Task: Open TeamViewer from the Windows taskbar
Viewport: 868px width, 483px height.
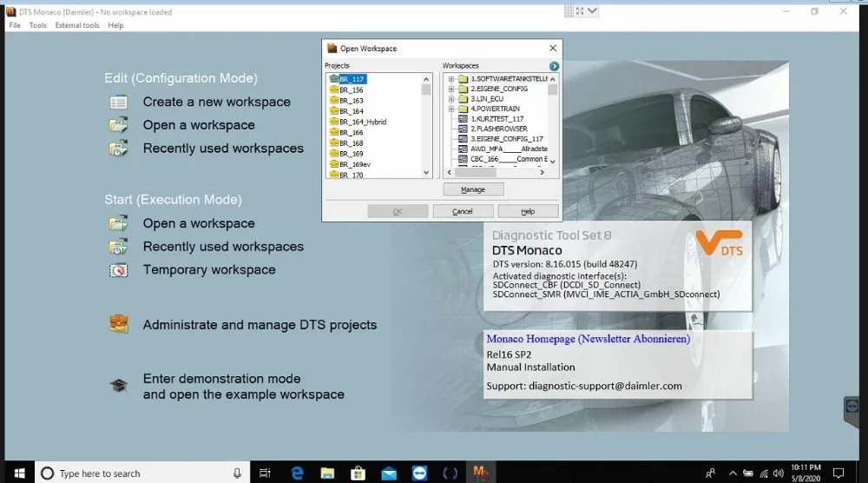Action: [x=419, y=473]
